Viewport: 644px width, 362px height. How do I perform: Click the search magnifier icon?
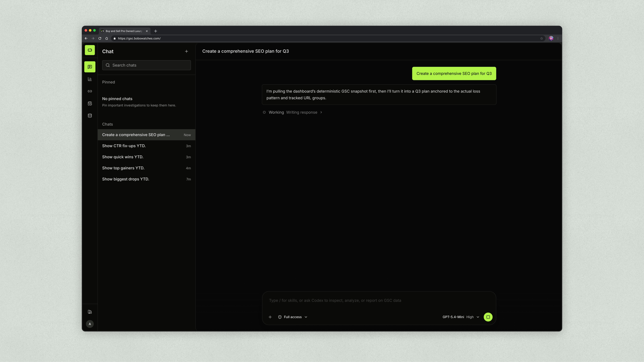(x=108, y=65)
